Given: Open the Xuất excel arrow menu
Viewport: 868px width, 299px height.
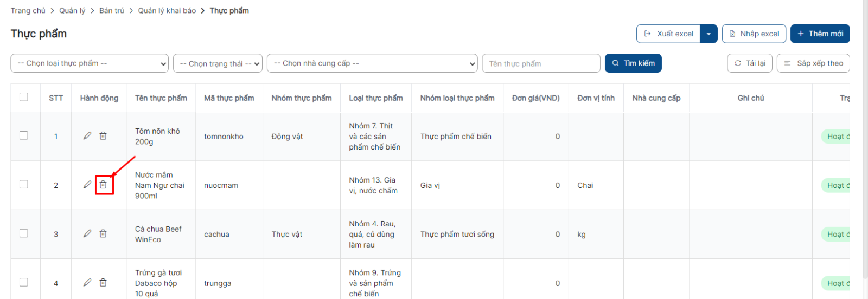Looking at the screenshot, I should tap(709, 34).
